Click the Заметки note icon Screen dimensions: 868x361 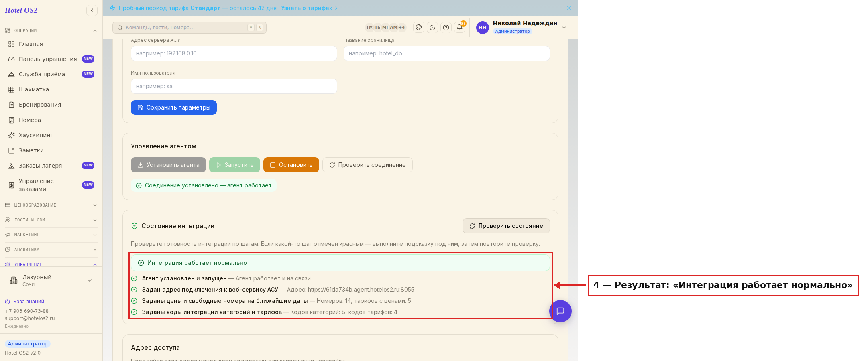[12, 150]
